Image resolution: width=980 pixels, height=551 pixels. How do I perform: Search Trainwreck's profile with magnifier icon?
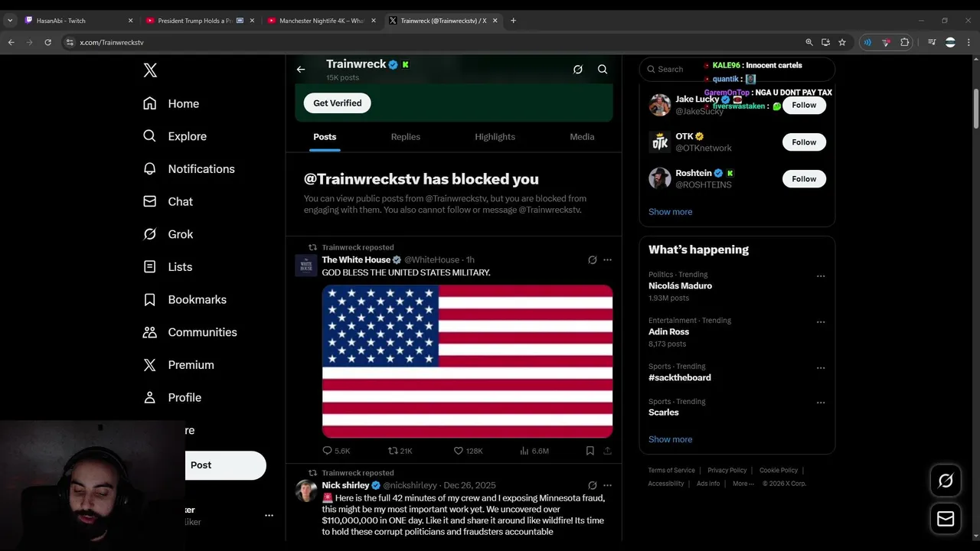[603, 70]
